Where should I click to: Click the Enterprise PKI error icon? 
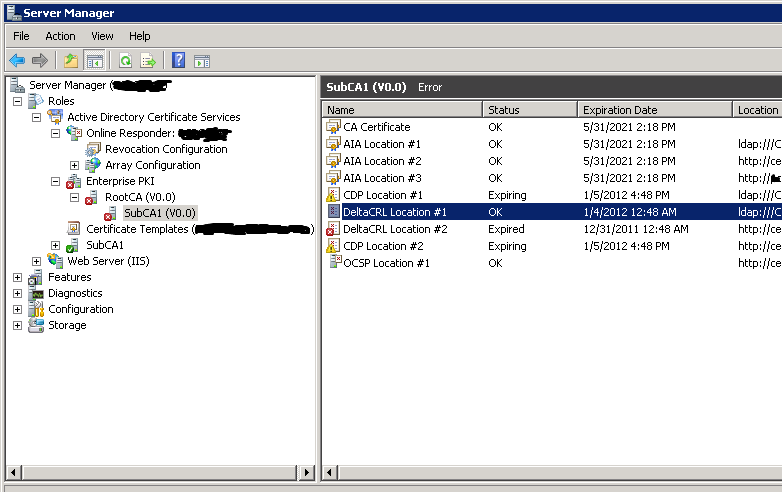coord(74,181)
